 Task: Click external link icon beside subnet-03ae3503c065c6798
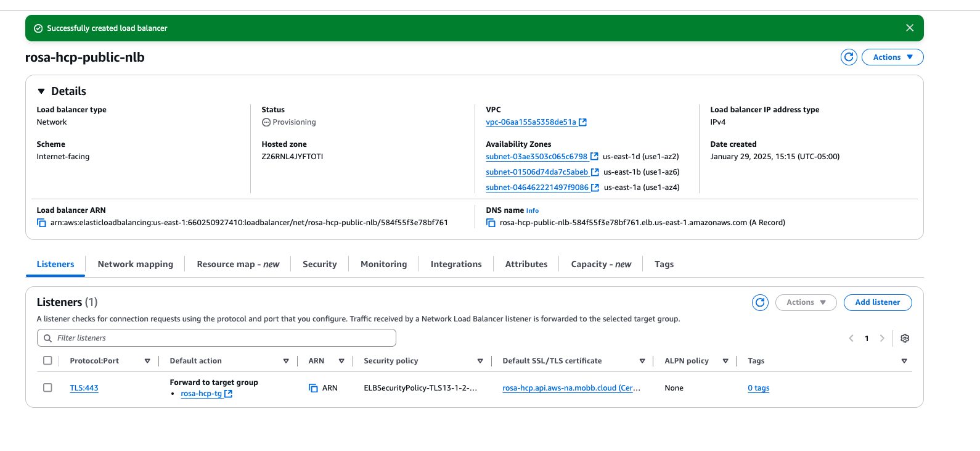[x=594, y=157]
